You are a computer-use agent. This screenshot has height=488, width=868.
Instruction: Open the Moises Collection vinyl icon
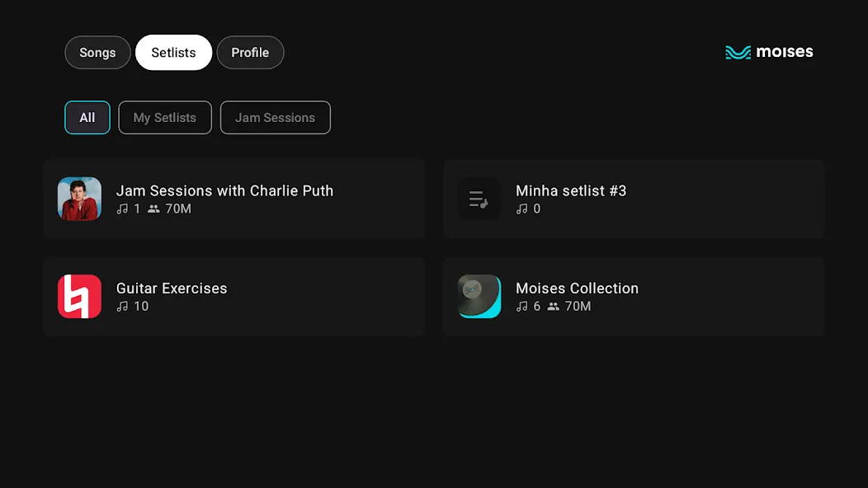coord(479,297)
